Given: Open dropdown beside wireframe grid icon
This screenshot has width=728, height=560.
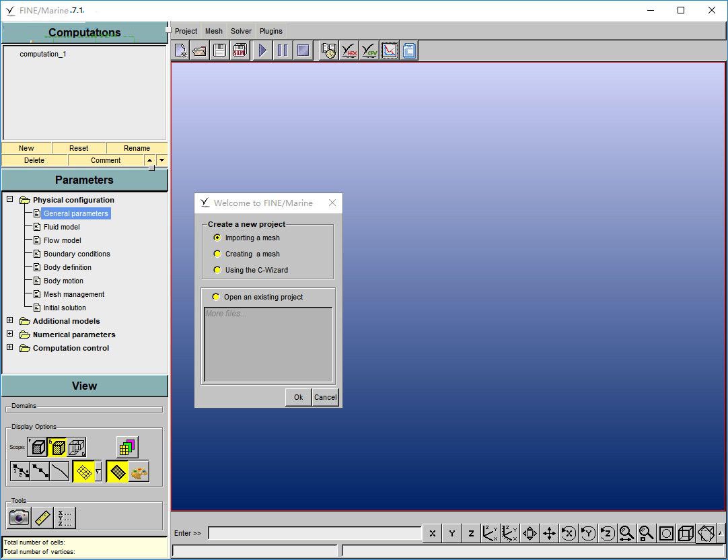Looking at the screenshot, I should click(x=98, y=472).
